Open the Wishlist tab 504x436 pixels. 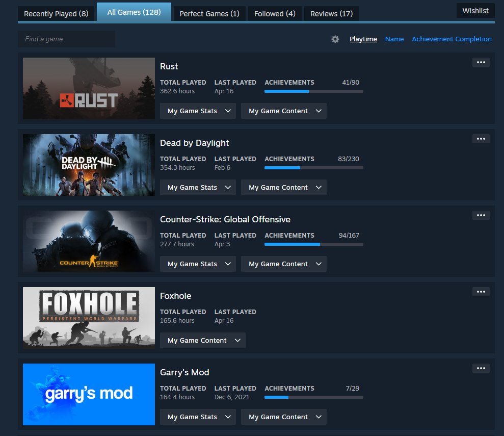pos(475,11)
